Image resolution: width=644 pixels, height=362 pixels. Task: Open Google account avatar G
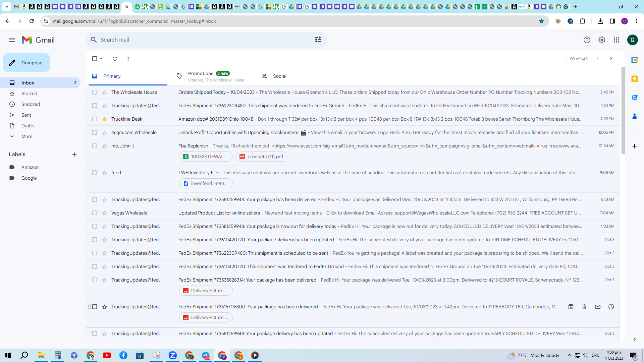coord(633,40)
